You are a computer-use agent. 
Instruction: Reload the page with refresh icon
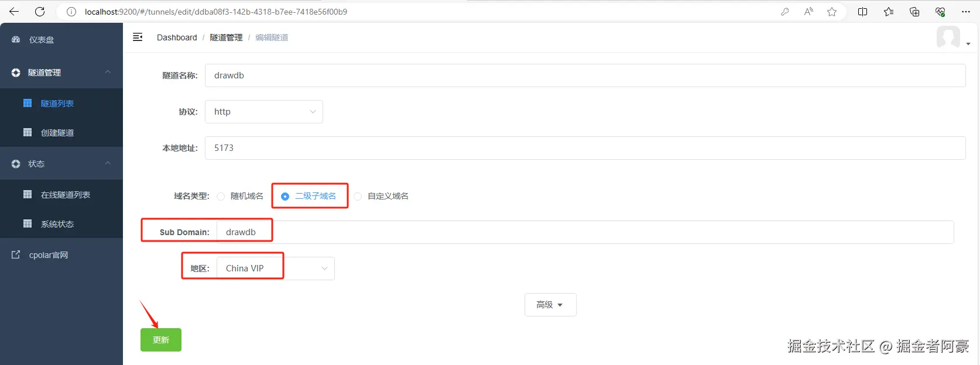(x=40, y=12)
